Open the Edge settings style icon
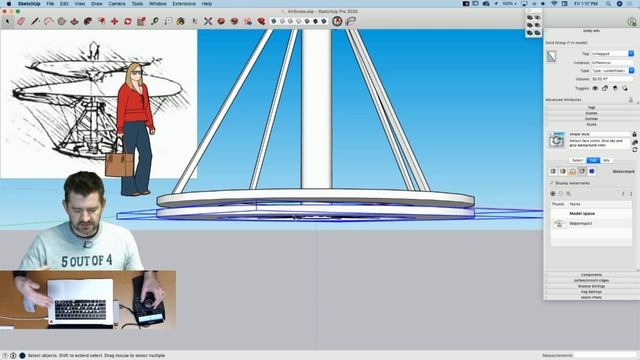The image size is (640, 360). tap(553, 171)
